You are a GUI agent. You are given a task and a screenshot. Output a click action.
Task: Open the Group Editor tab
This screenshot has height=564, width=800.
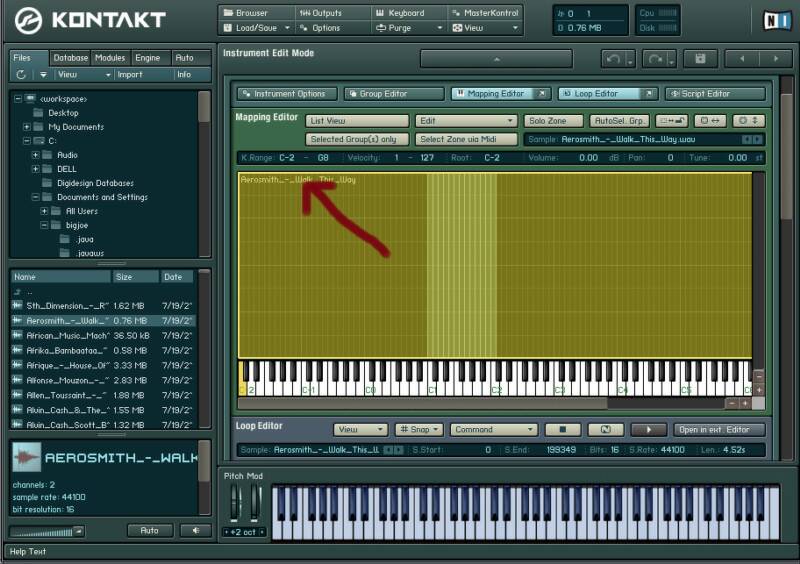pos(393,94)
